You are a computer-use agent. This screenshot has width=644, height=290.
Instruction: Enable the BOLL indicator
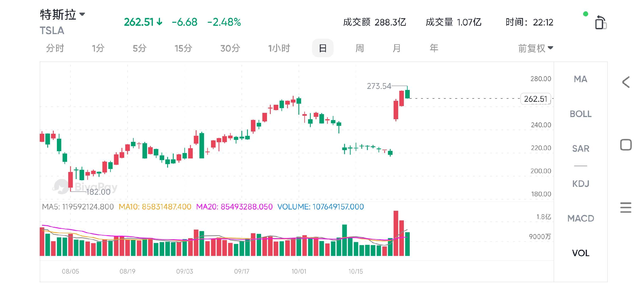coord(580,114)
